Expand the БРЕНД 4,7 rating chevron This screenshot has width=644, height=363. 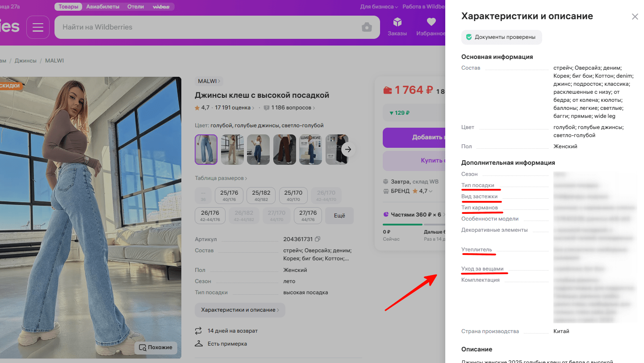point(431,191)
